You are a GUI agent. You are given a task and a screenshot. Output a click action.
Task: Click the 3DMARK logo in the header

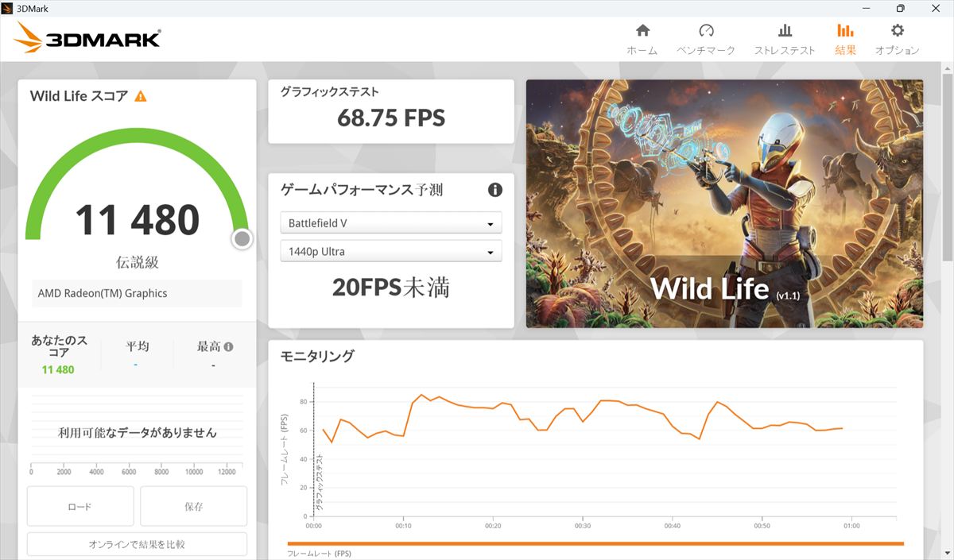click(x=87, y=38)
